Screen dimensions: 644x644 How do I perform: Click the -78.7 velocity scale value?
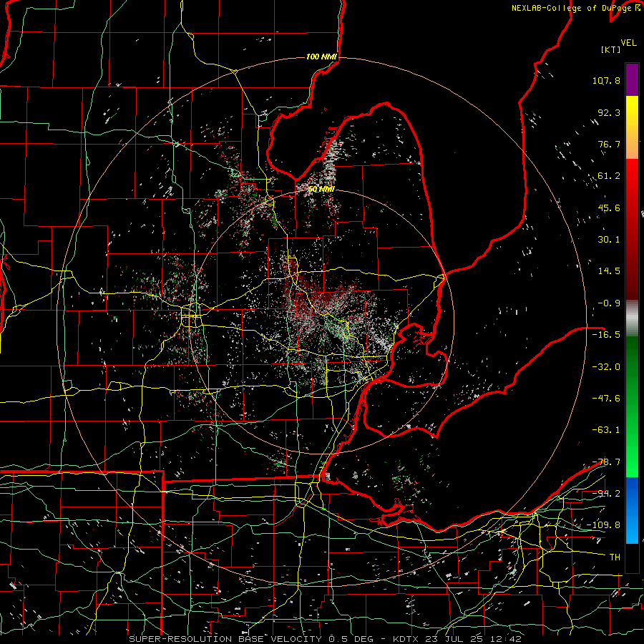click(606, 462)
